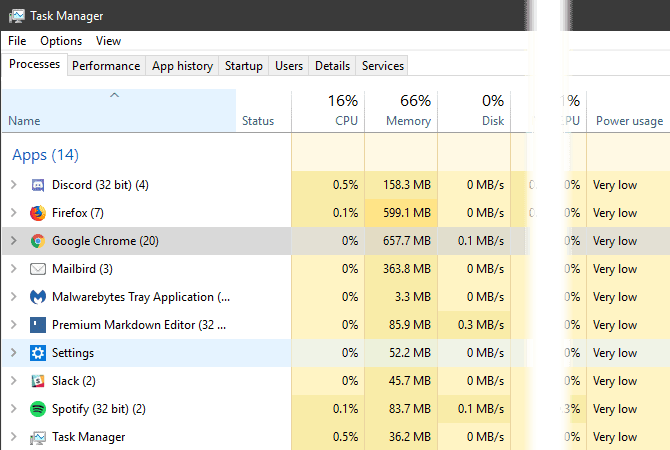This screenshot has width=670, height=450.
Task: Click the 36.2 MB memory cell
Action: click(401, 437)
